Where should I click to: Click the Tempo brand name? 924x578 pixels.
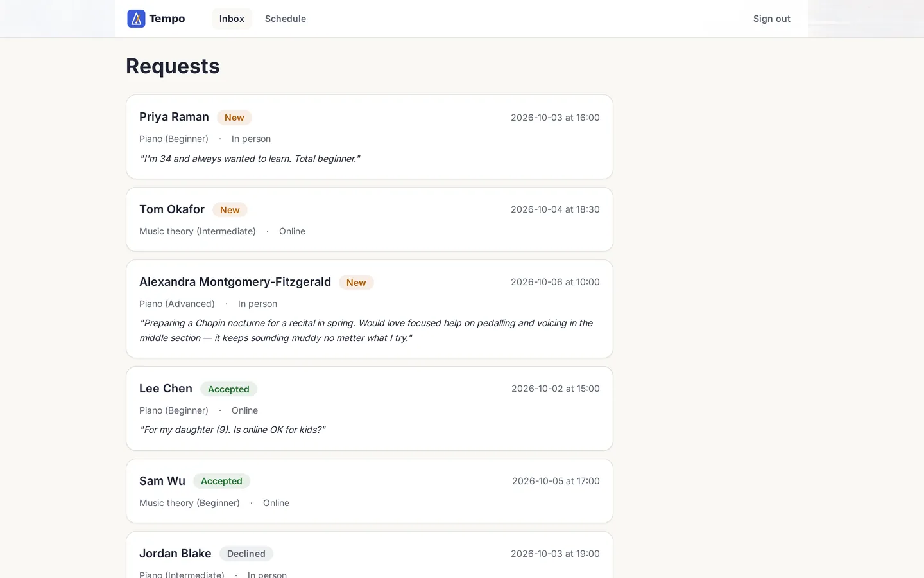167,19
